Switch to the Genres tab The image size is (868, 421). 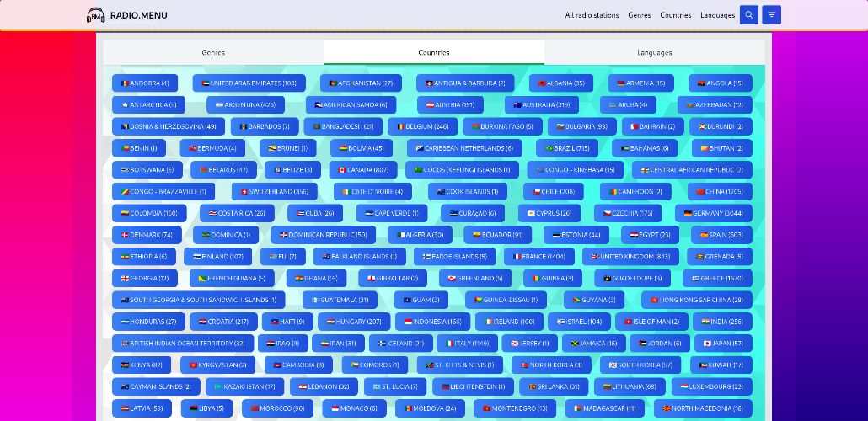pyautogui.click(x=213, y=52)
